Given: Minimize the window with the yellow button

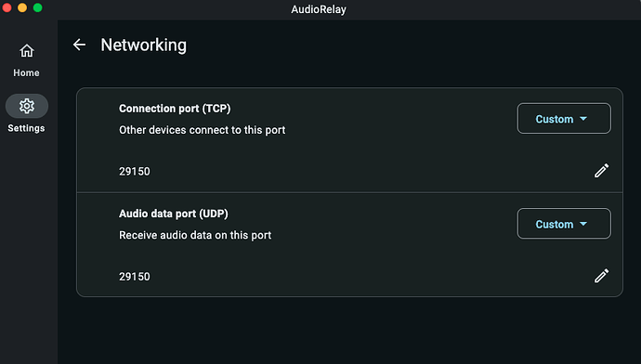Looking at the screenshot, I should click(22, 7).
